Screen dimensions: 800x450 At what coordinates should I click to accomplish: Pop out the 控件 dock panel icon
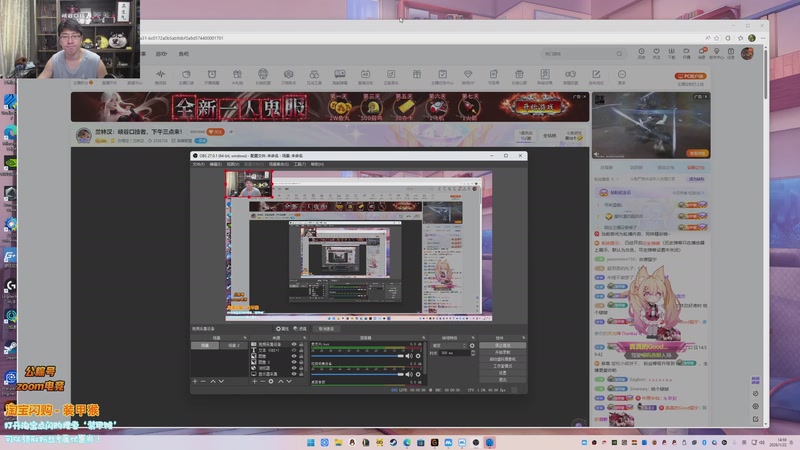click(523, 338)
